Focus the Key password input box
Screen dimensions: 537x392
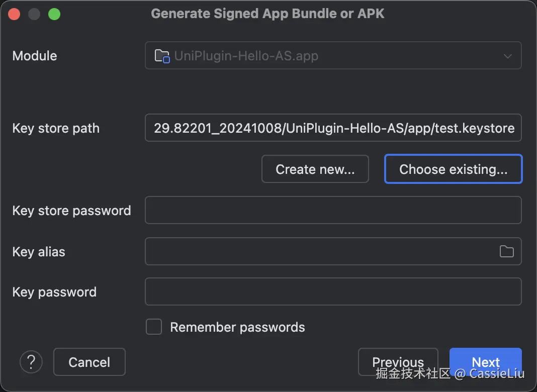tap(333, 292)
